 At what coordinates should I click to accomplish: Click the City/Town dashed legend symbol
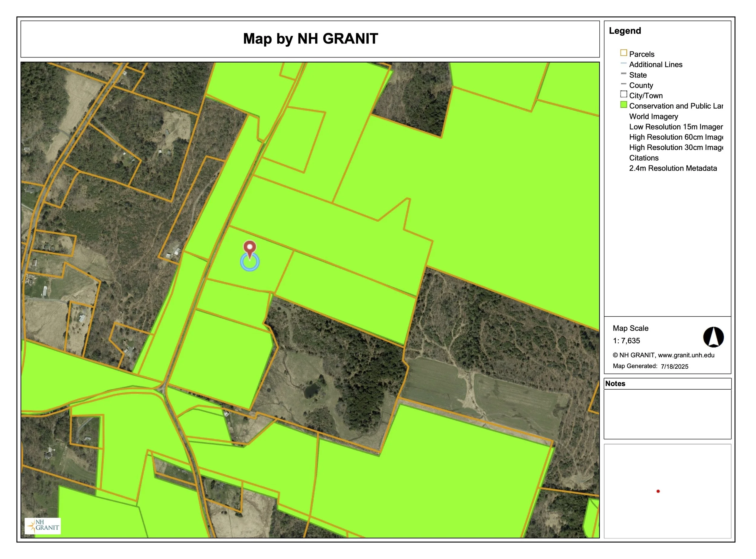pyautogui.click(x=624, y=94)
